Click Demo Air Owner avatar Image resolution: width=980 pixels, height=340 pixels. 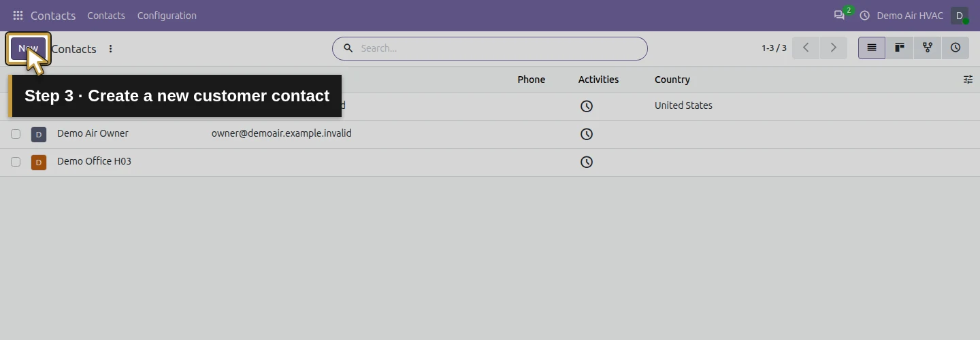[39, 134]
